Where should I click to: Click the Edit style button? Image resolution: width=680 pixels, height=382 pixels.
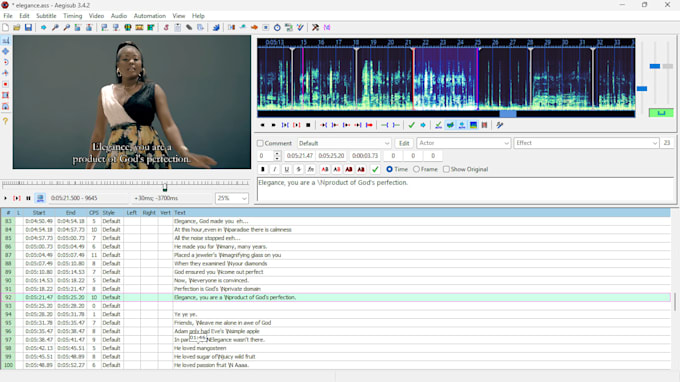coord(404,143)
